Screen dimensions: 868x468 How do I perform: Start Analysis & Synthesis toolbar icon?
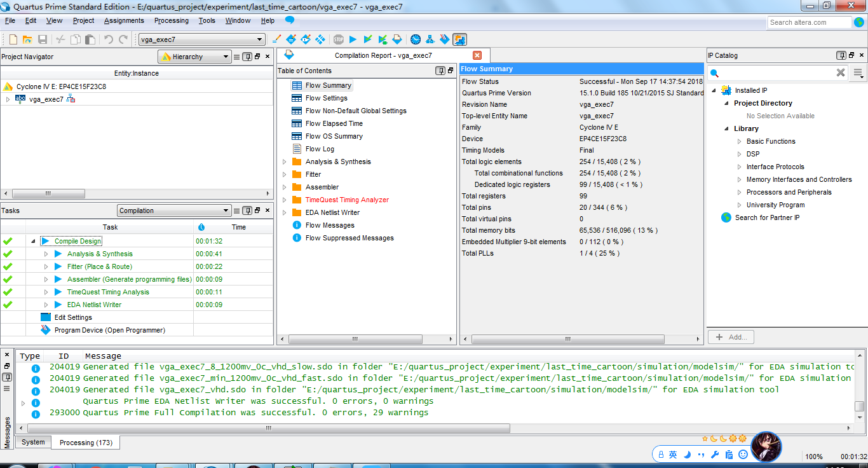tap(368, 39)
